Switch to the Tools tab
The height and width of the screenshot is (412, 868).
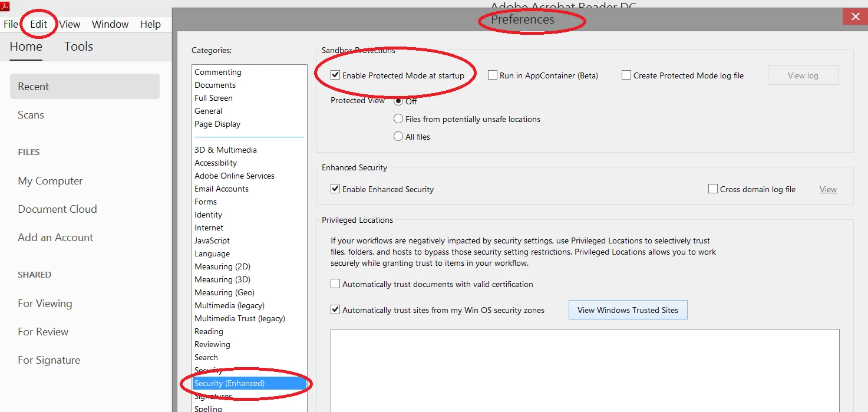click(x=78, y=47)
